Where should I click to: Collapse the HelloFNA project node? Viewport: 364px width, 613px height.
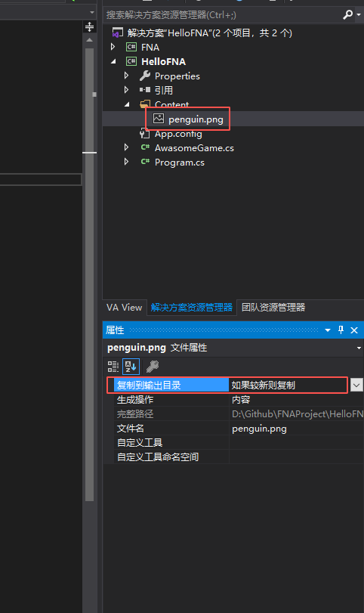click(x=113, y=61)
